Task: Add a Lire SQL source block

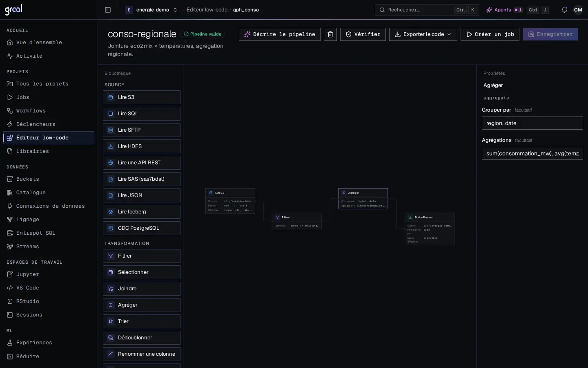Action: coord(142,114)
